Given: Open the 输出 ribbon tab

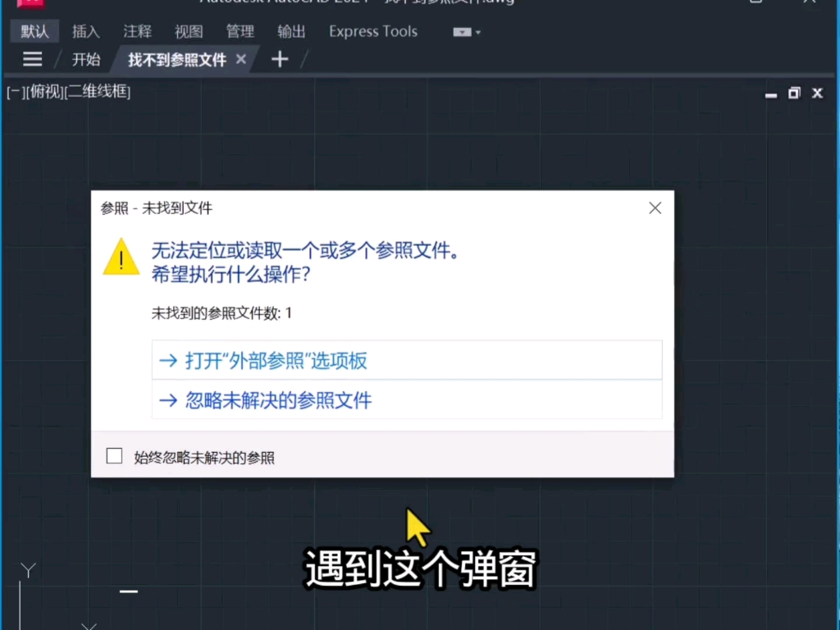Looking at the screenshot, I should [291, 32].
